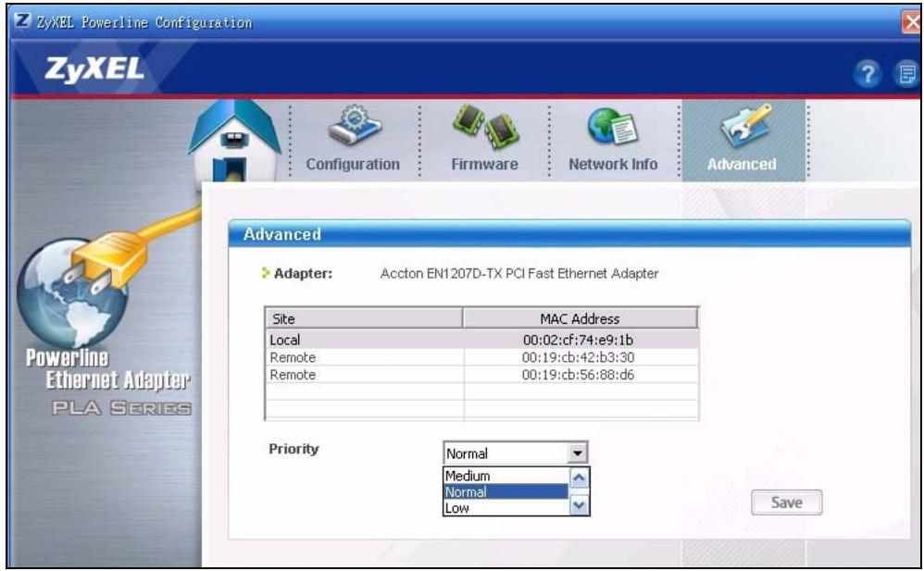
Task: Select the Advanced tab label
Action: pyautogui.click(x=742, y=165)
